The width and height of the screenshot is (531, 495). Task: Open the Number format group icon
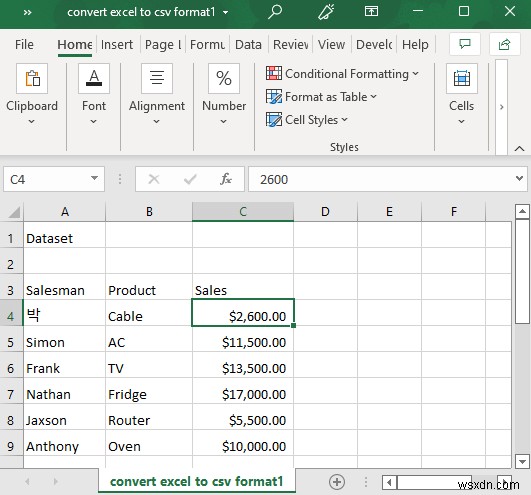(x=224, y=79)
